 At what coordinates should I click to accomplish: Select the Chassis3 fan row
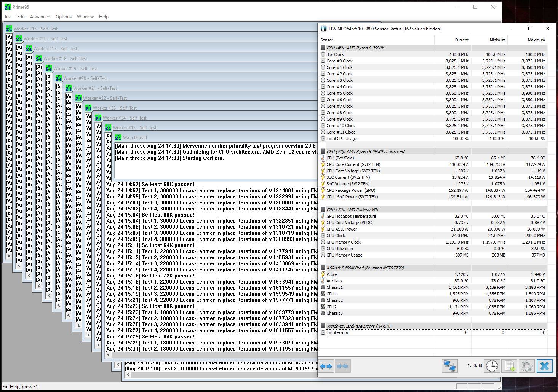(433, 313)
